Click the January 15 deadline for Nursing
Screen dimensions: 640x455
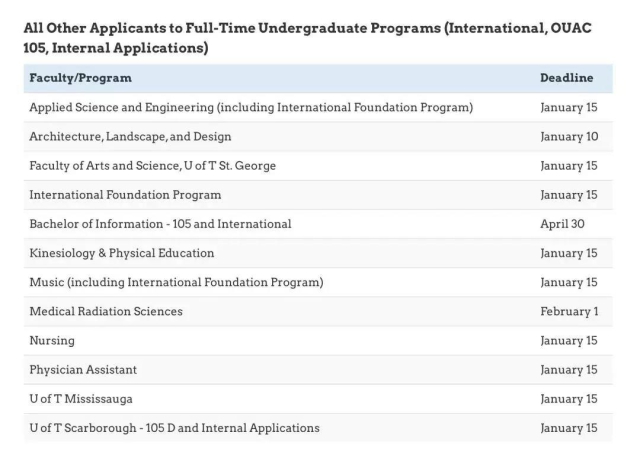pos(569,341)
